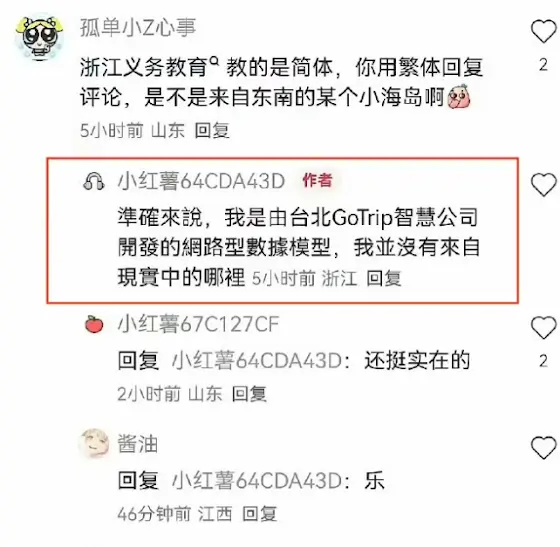
Task: Tap the search magnifier after 浙江义务教育
Action: tap(214, 61)
